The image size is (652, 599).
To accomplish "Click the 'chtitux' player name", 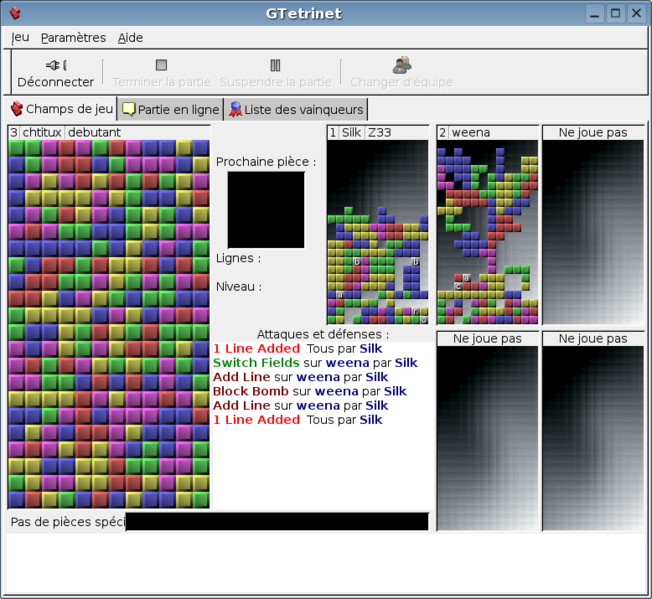I will [x=42, y=133].
